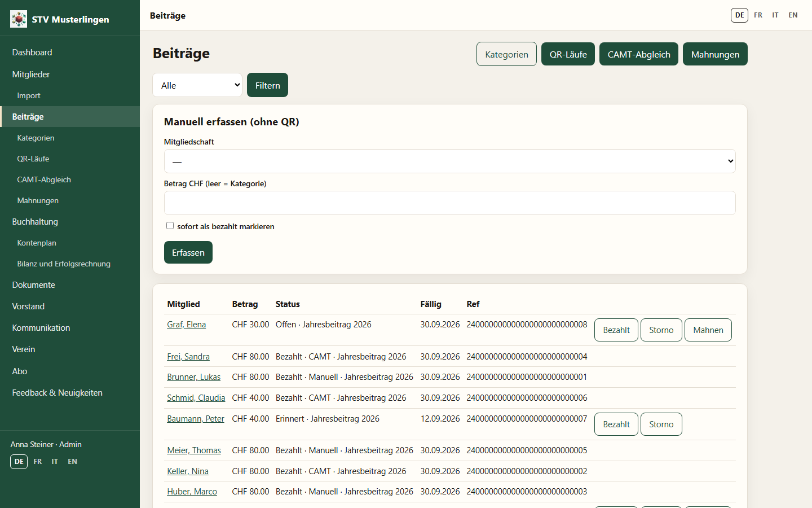The width and height of the screenshot is (812, 508).
Task: Click Storno for Baumann, Peter
Action: click(x=661, y=424)
